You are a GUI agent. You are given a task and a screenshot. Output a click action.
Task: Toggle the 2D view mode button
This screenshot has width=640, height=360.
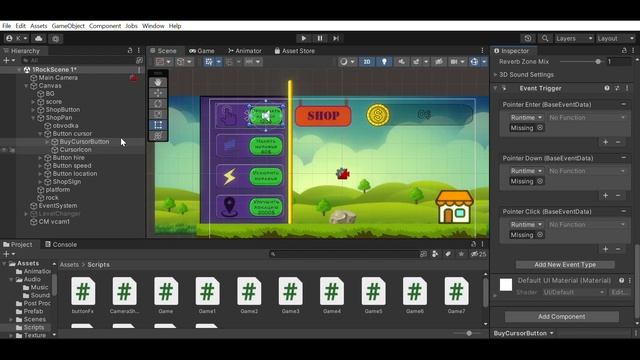pyautogui.click(x=367, y=62)
